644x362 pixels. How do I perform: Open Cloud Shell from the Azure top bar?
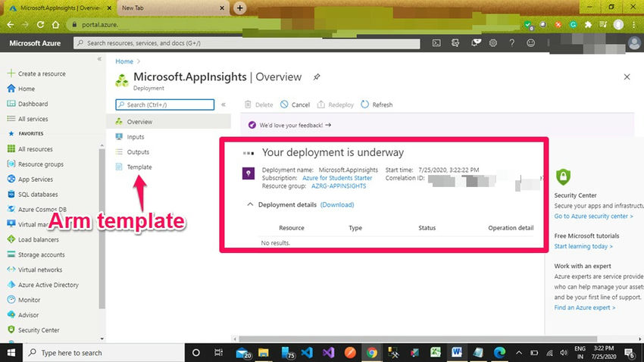coord(436,42)
